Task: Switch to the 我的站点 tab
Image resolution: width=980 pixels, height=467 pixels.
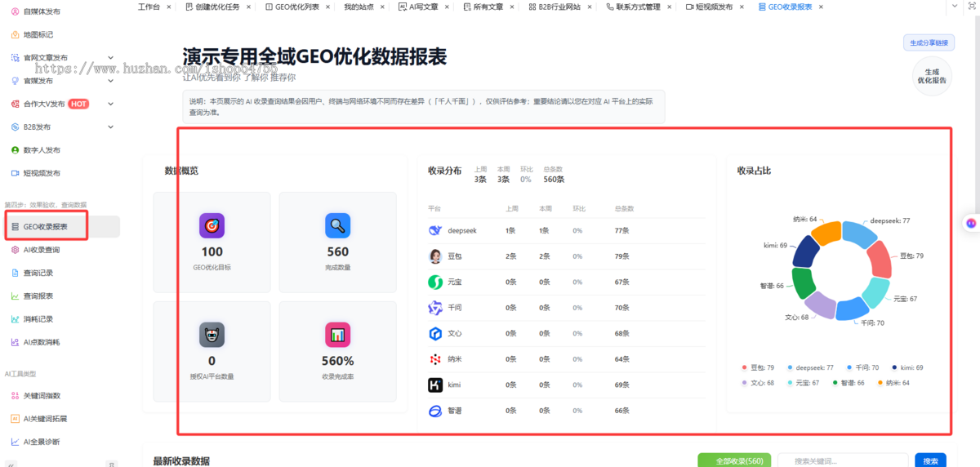Action: point(359,7)
